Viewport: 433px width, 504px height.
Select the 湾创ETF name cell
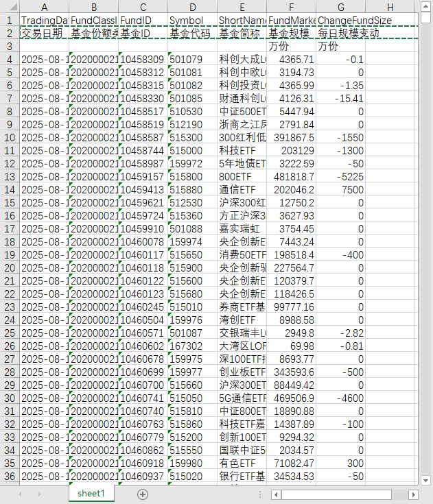coord(242,320)
